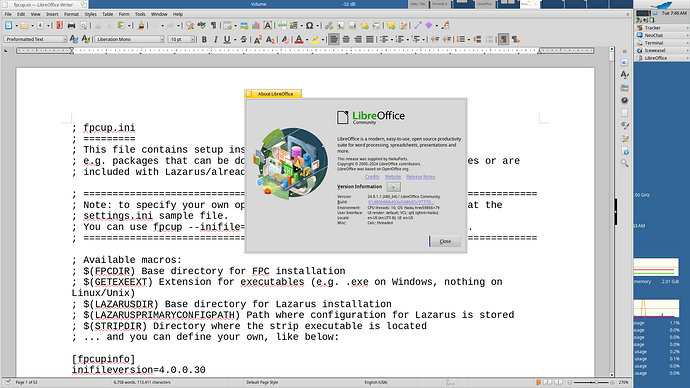Image resolution: width=690 pixels, height=388 pixels.
Task: Insert a page break
Action: point(282,26)
